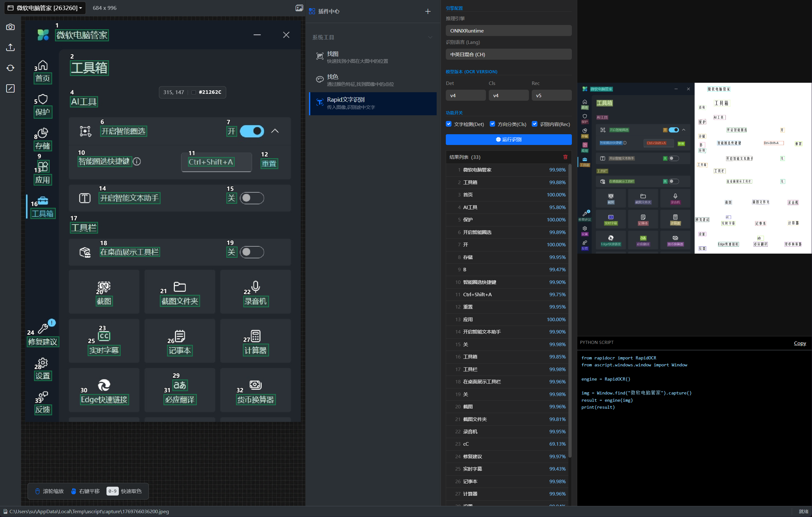Delete results with red trash icon
812x517 pixels.
[565, 157]
